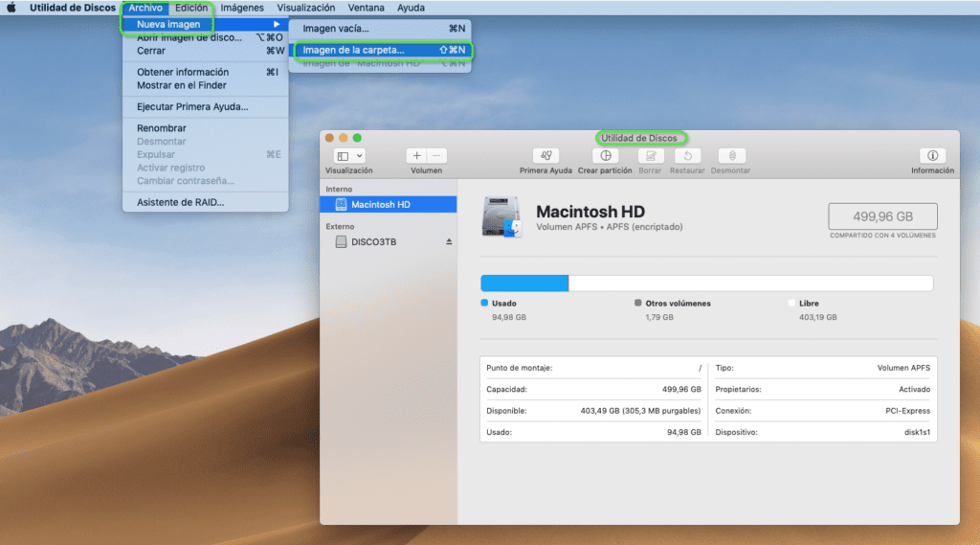Image resolution: width=980 pixels, height=545 pixels.
Task: Click the blue used portion of storage bar
Action: [524, 284]
